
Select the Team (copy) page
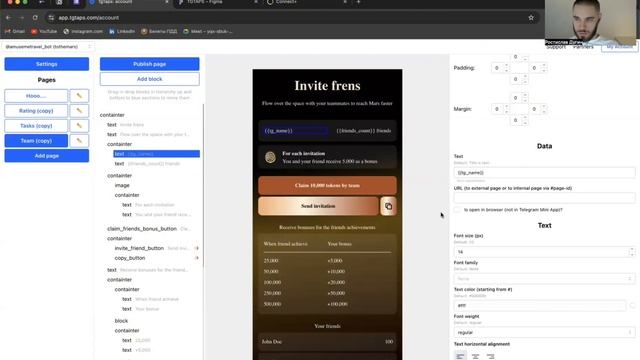pos(36,141)
